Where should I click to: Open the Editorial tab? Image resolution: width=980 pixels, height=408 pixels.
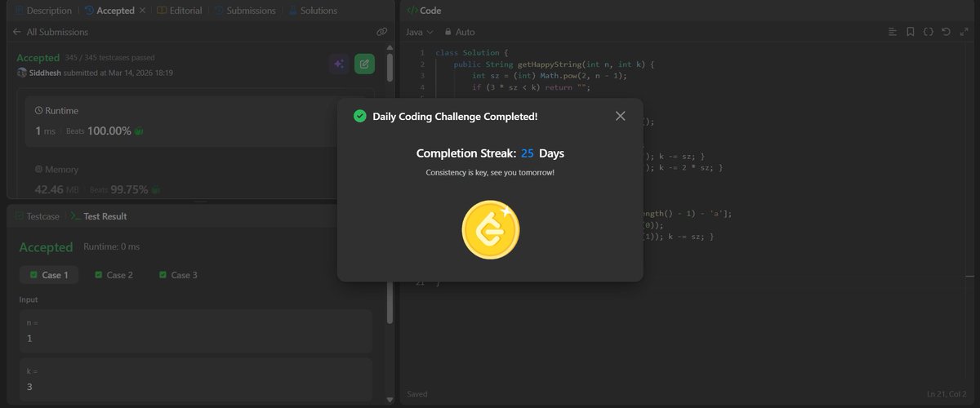coord(180,11)
